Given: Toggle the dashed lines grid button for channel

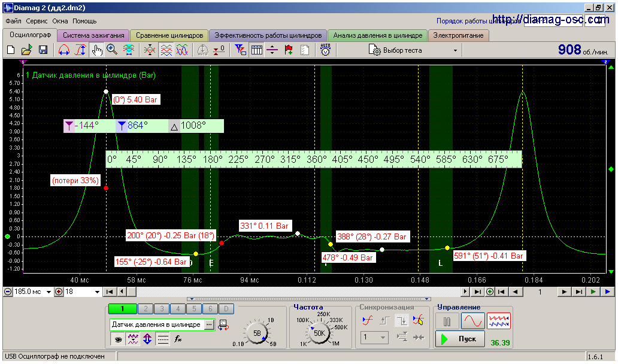Looking at the screenshot, I should (x=163, y=339).
